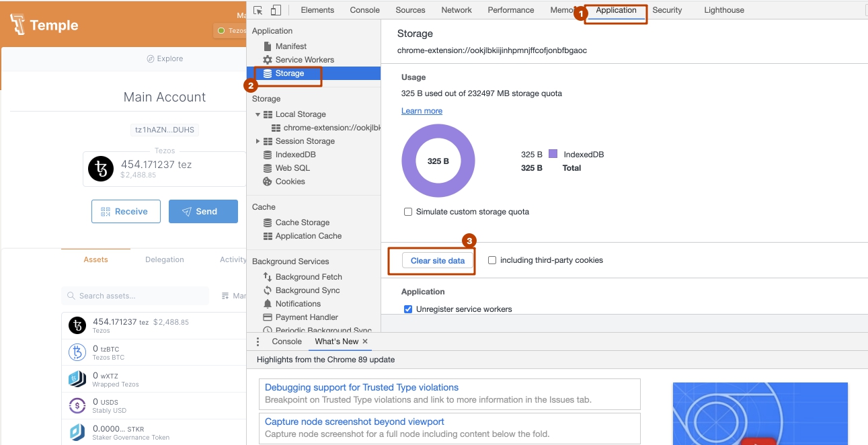This screenshot has height=445, width=868.
Task: Click the large Tezos balance icon
Action: (102, 169)
